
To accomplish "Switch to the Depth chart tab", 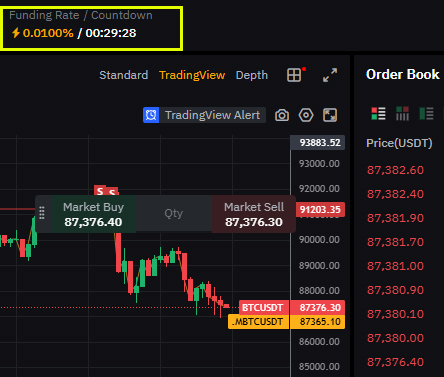I will pos(252,75).
